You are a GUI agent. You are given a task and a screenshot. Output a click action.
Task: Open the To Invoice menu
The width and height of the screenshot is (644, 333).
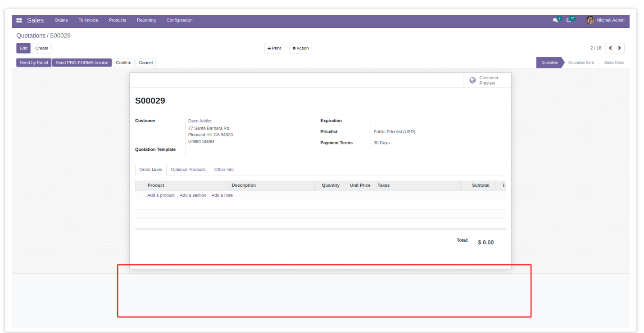pos(88,20)
